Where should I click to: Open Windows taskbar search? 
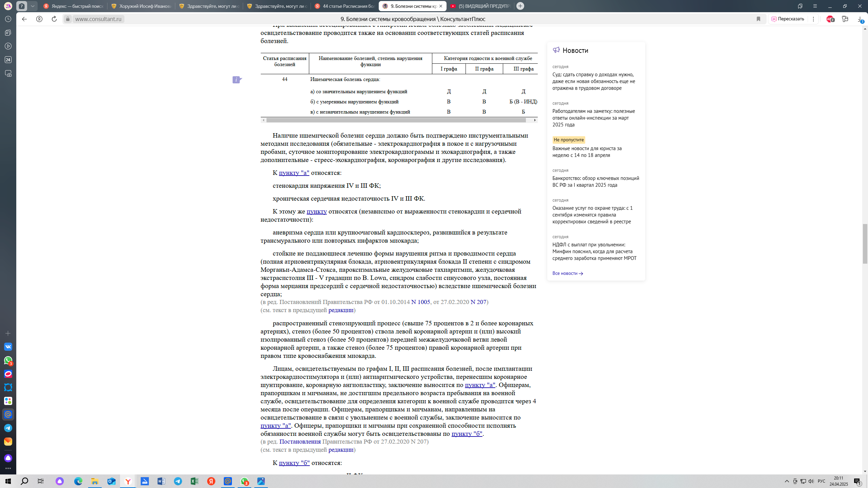pos(24,481)
